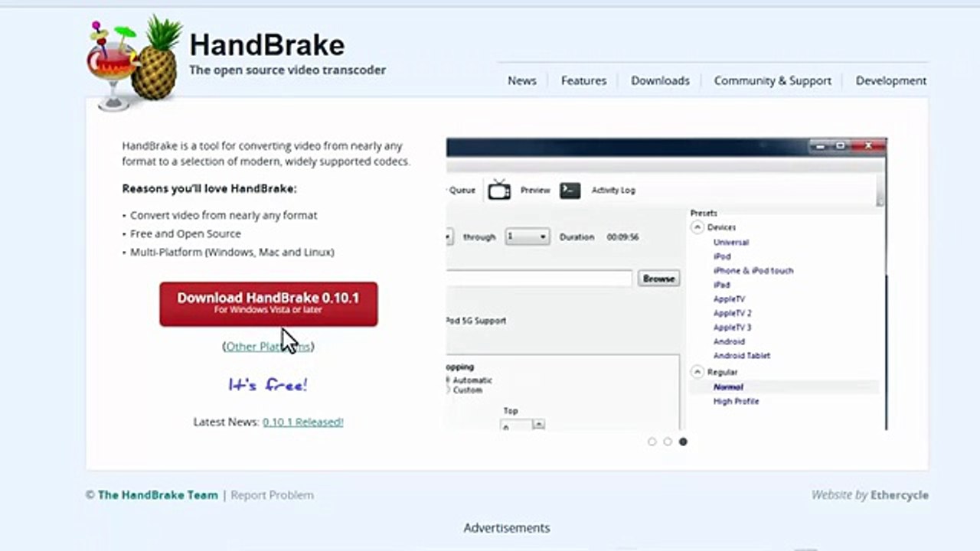The image size is (980, 551).
Task: Open the News menu item
Action: click(x=522, y=80)
